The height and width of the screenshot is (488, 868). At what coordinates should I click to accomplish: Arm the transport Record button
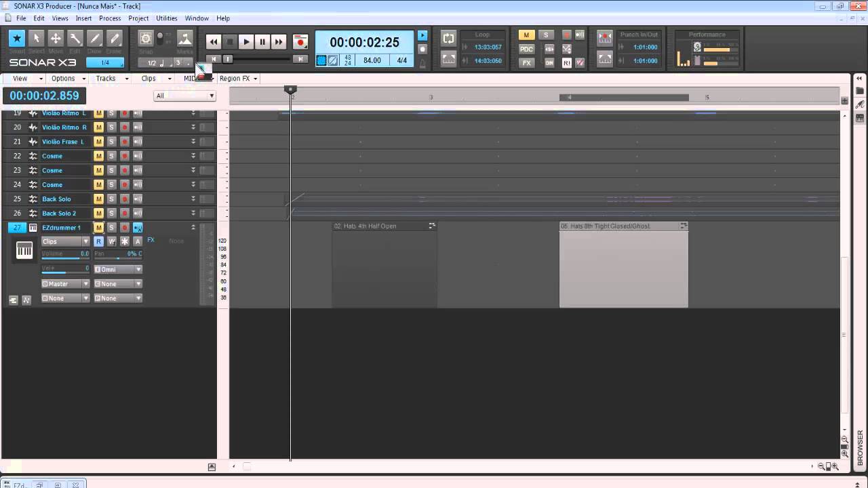(300, 42)
